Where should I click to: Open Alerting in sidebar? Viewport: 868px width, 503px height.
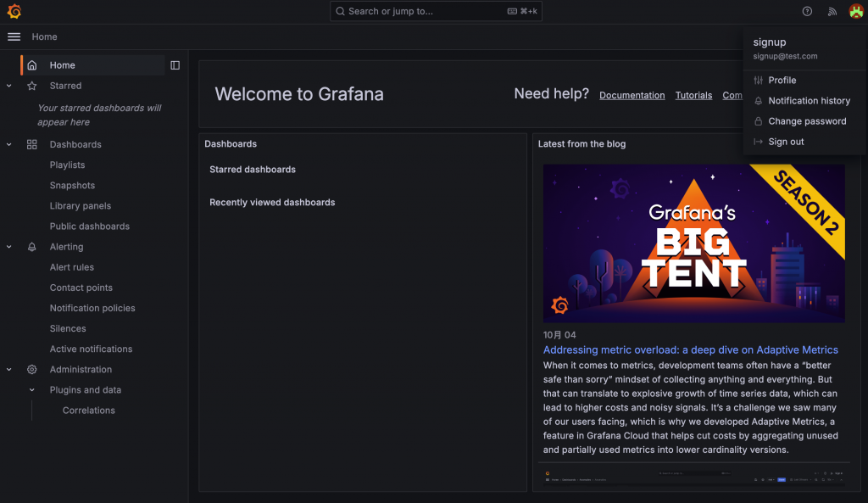coord(66,247)
